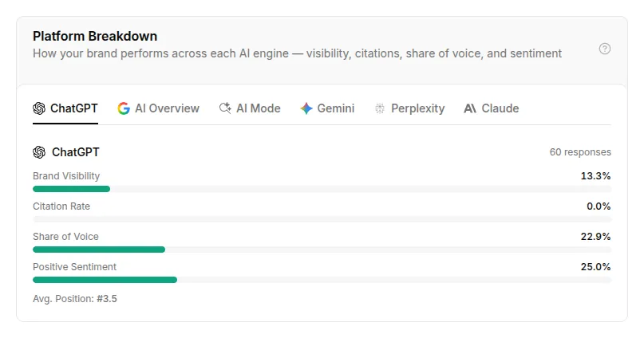Image resolution: width=644 pixels, height=338 pixels.
Task: Click the Avg. Position #3.5 label
Action: (75, 299)
